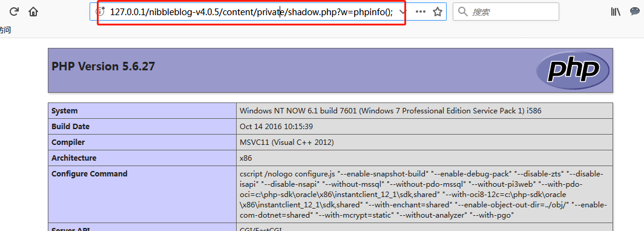Click the 搜索 search box

(506, 12)
